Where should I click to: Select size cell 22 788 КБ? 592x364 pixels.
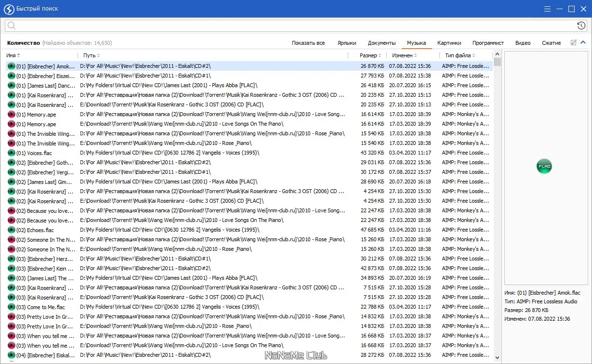372,307
